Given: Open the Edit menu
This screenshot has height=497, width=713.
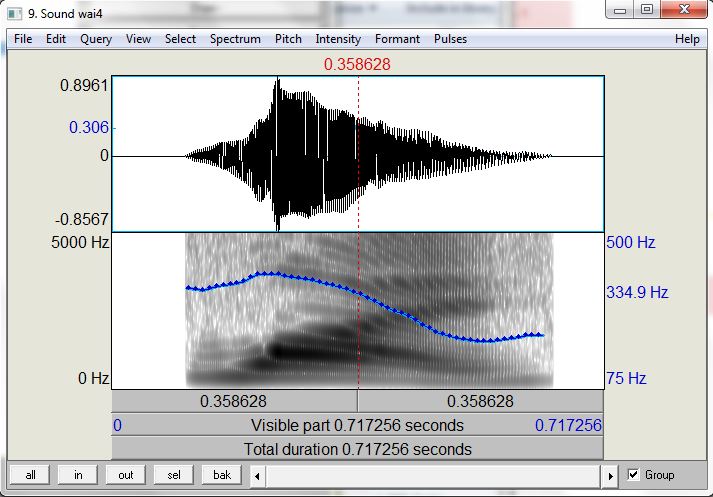Looking at the screenshot, I should 56,39.
